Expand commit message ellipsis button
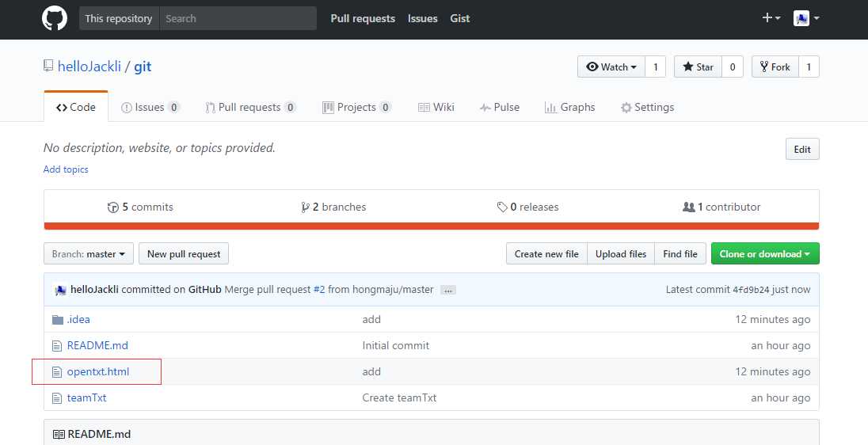The height and width of the screenshot is (445, 868). click(x=448, y=290)
